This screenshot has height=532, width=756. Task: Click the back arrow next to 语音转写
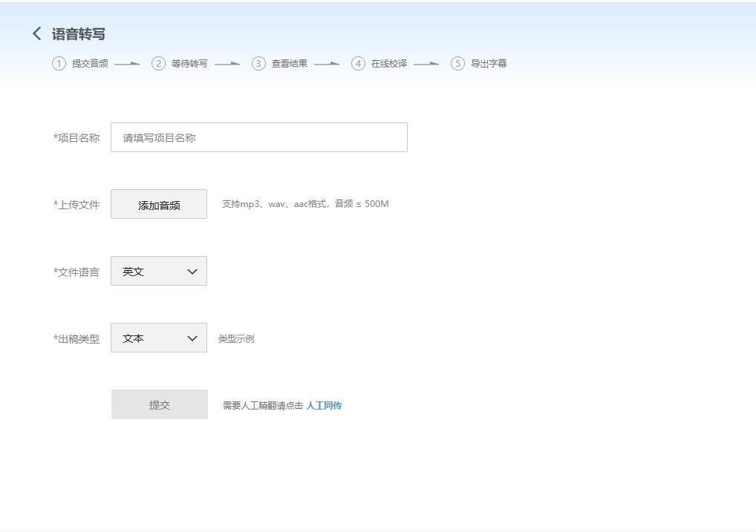[x=35, y=33]
